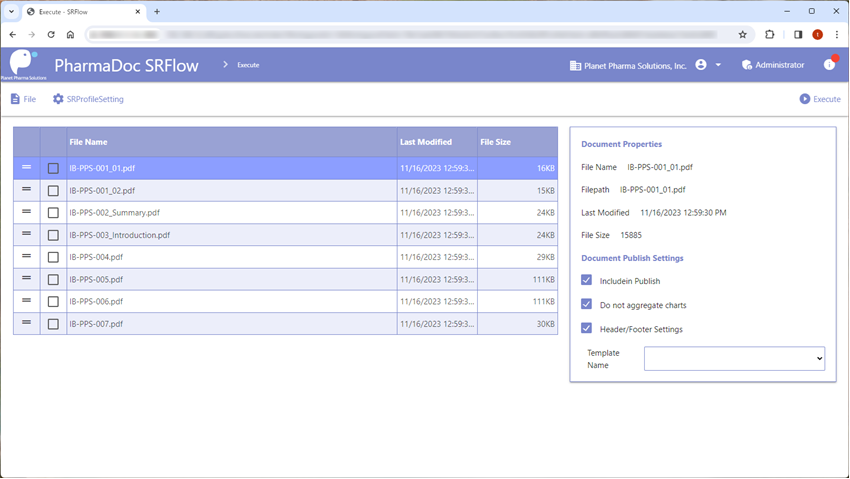The image size is (850, 479).
Task: Click the Execute button
Action: click(820, 99)
